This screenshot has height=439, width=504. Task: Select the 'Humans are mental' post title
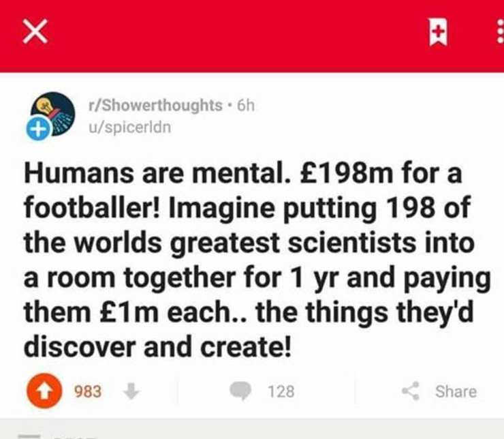[257, 260]
